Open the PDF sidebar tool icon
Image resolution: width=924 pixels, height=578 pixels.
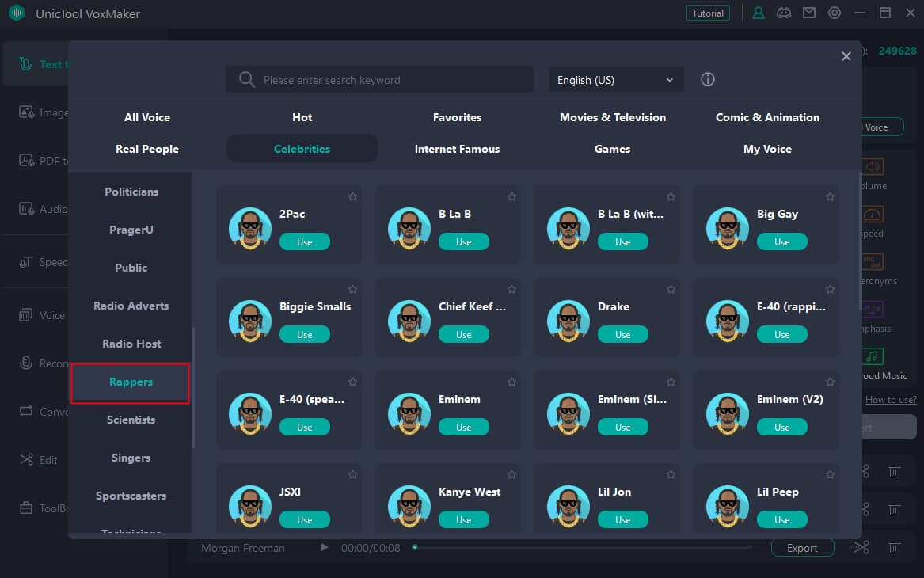(26, 160)
